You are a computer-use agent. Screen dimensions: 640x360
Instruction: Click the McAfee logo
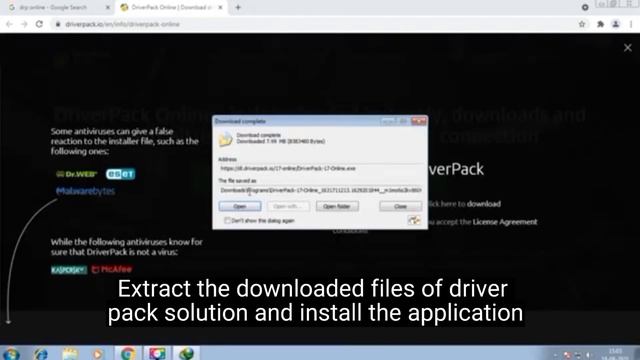[x=112, y=269]
